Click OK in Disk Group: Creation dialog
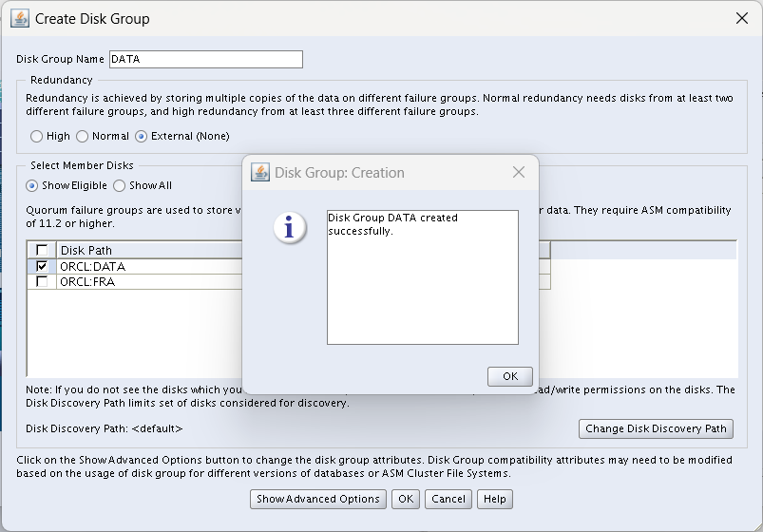Screen dimensions: 763x532 pos(510,376)
